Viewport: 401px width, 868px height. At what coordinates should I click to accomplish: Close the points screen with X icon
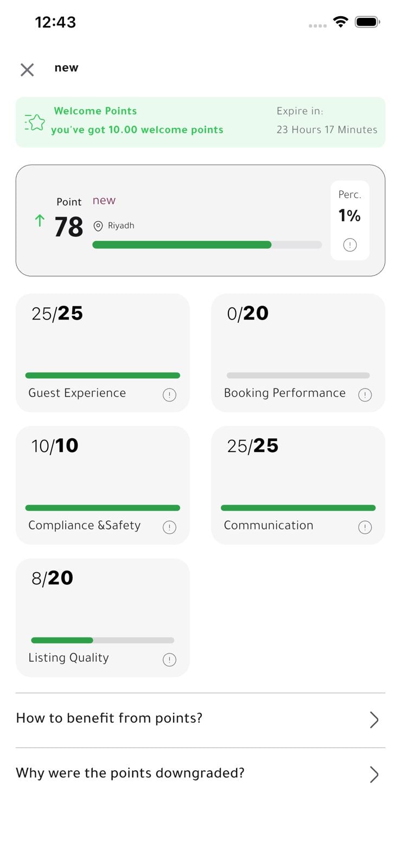pos(27,69)
